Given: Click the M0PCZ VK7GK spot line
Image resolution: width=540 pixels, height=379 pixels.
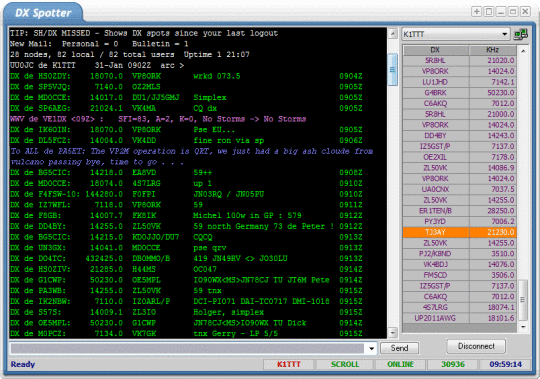Looking at the screenshot, I should 186,334.
